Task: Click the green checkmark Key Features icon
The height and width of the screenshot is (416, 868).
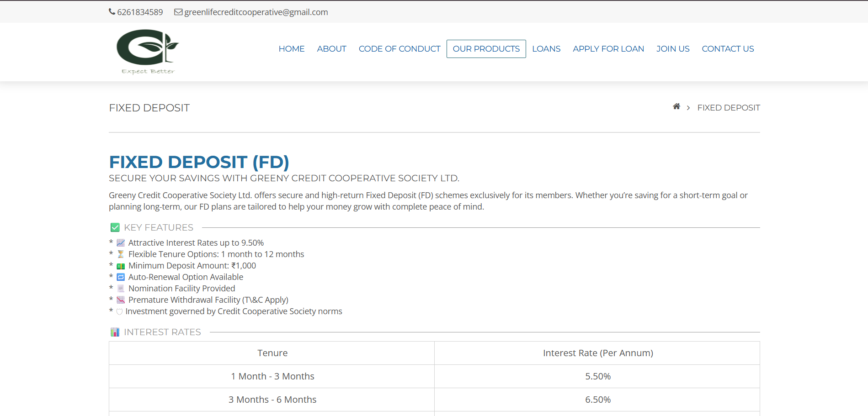Action: [115, 227]
